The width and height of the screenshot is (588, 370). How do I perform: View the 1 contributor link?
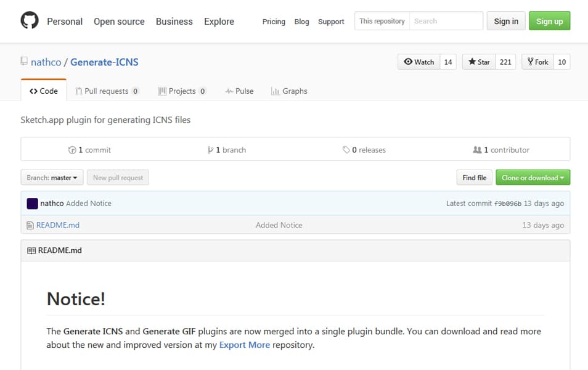(501, 150)
